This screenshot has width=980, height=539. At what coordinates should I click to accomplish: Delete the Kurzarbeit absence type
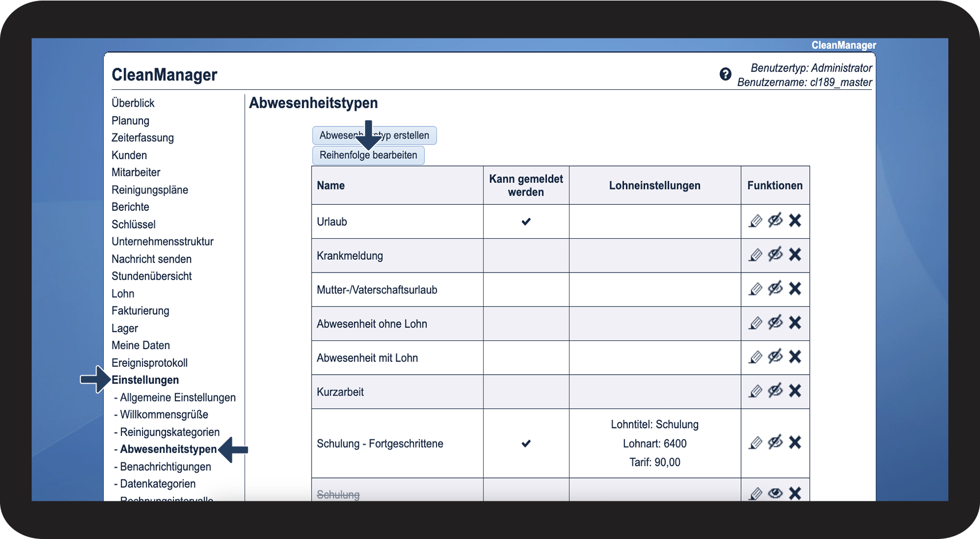(795, 391)
